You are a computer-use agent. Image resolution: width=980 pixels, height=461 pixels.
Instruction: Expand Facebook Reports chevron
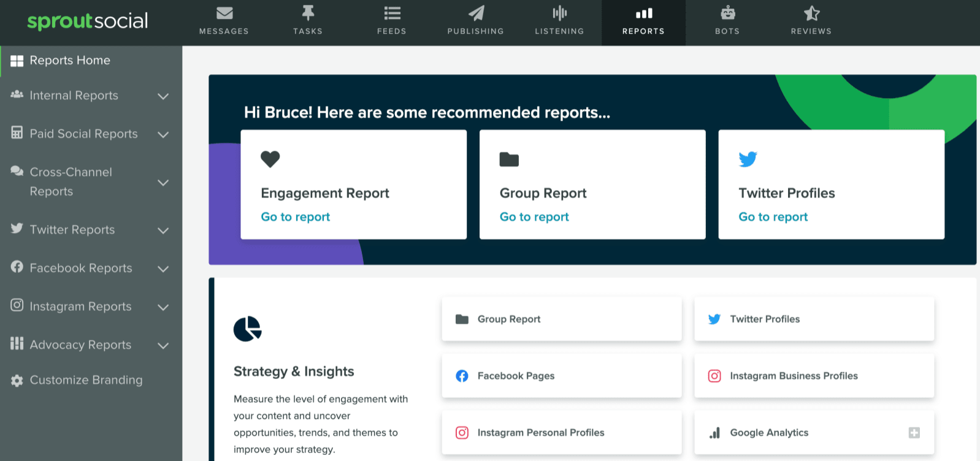[163, 269]
